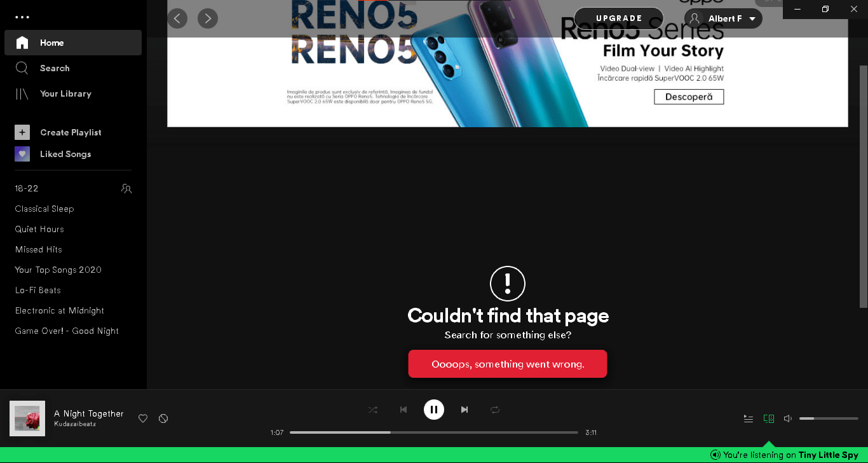Open Classical Sleep playlist
868x463 pixels.
tap(44, 209)
